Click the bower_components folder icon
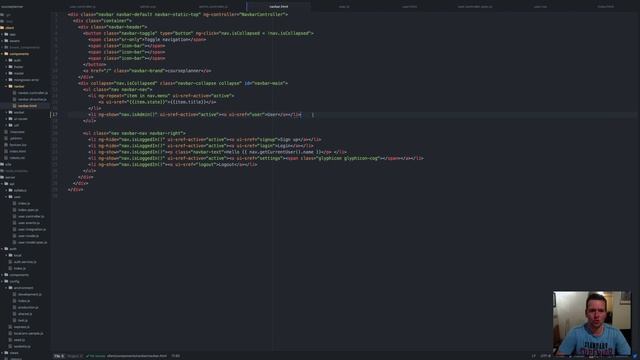The height and width of the screenshot is (360, 640). coord(6,47)
